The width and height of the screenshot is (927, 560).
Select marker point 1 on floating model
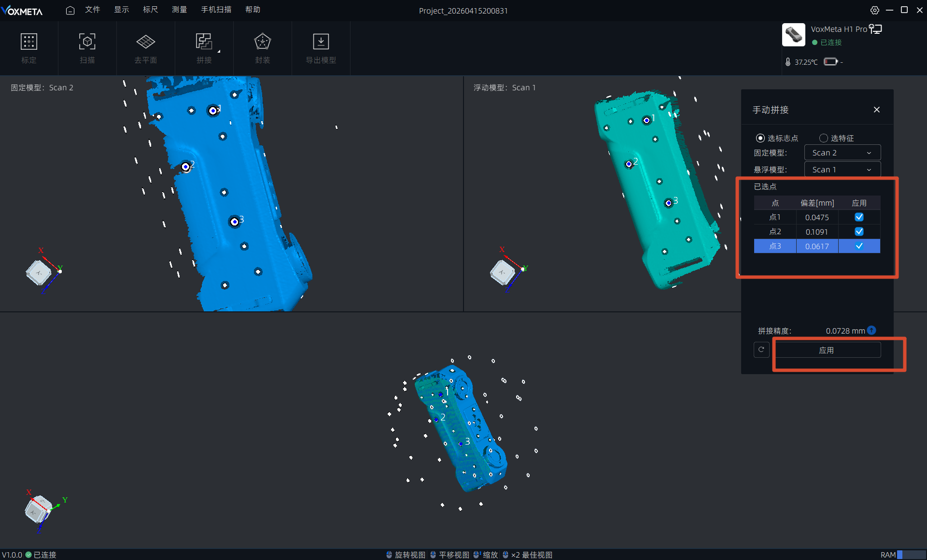click(646, 120)
